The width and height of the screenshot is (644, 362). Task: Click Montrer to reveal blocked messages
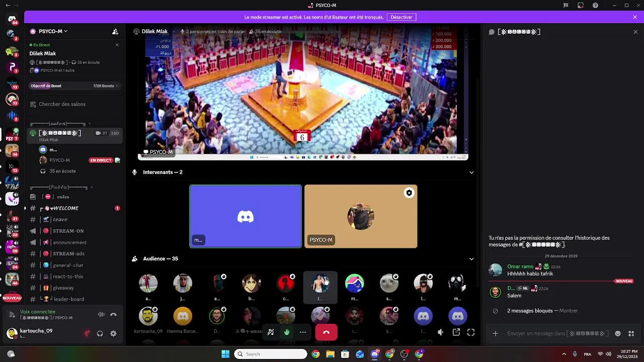click(569, 311)
